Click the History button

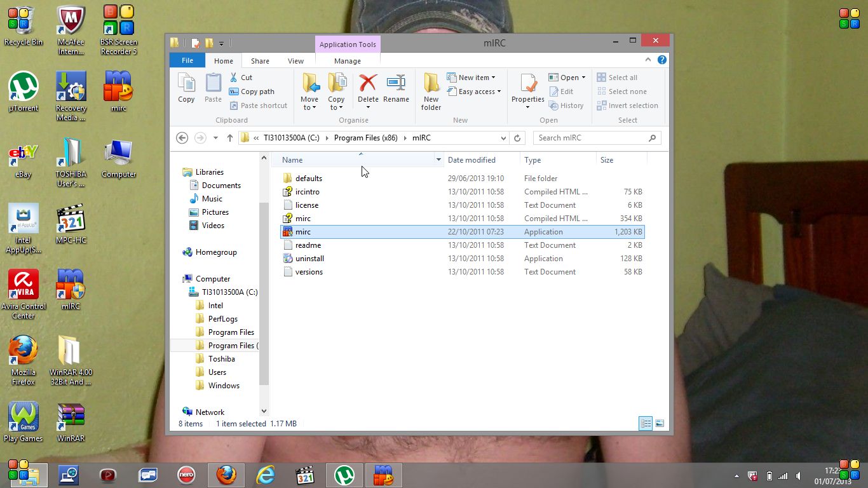pyautogui.click(x=566, y=105)
